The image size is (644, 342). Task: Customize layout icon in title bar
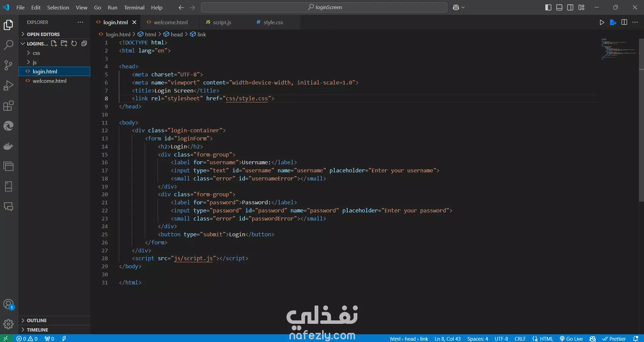click(x=581, y=7)
